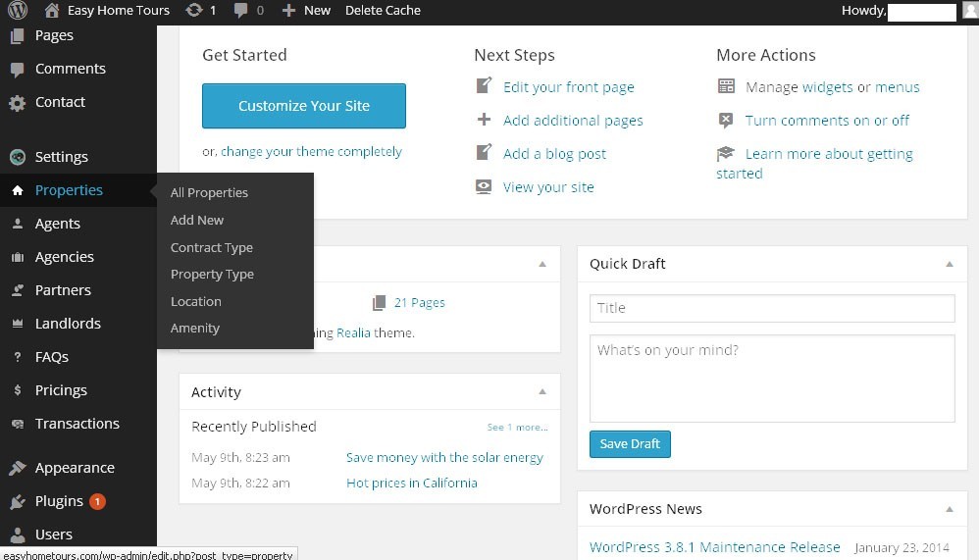
Task: Click the edit icon beside Add a blog post
Action: pos(484,152)
